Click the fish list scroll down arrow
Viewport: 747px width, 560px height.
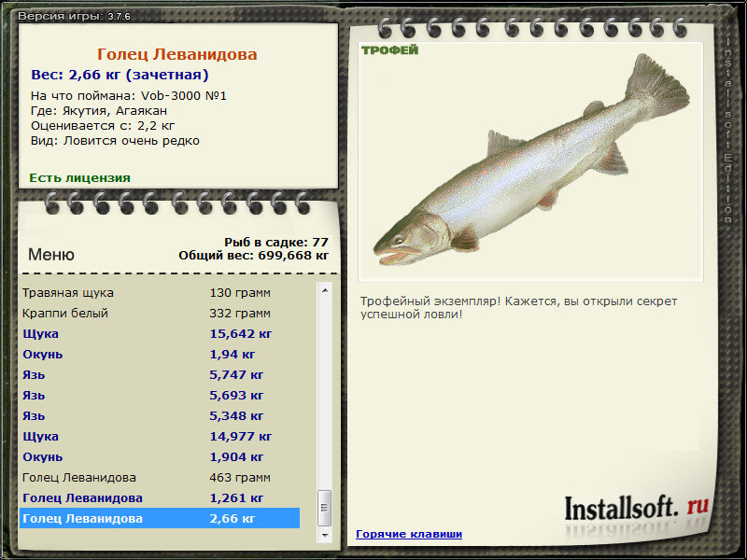click(x=325, y=535)
